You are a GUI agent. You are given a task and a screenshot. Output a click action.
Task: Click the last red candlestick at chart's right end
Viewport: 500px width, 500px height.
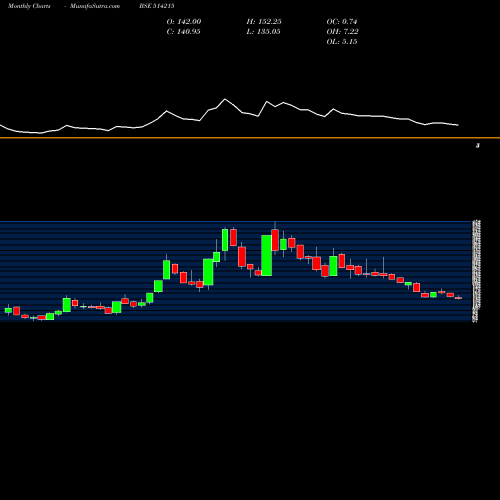click(458, 298)
